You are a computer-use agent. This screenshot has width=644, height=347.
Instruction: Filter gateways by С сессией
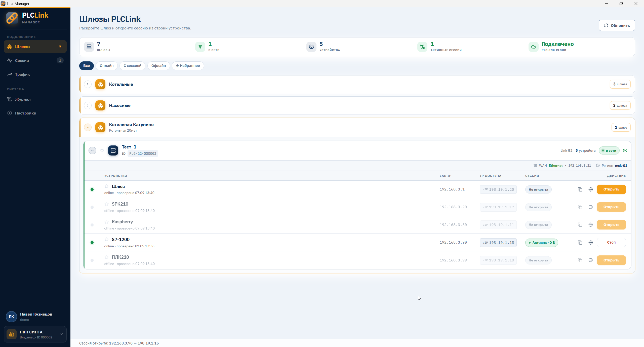click(x=132, y=66)
